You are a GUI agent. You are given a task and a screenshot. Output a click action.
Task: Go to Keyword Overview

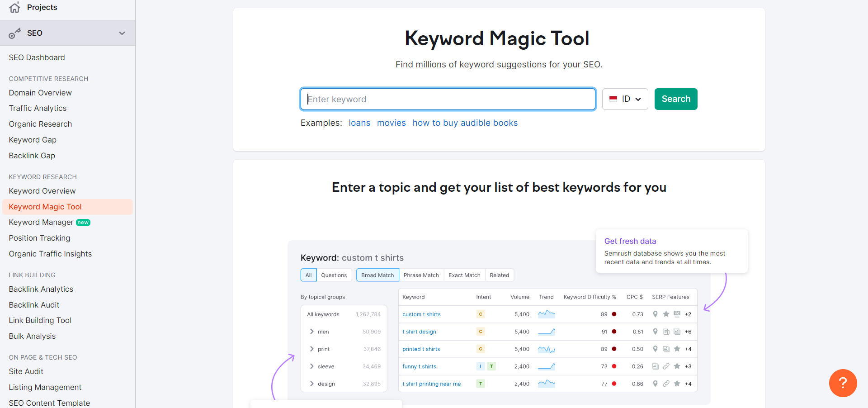(42, 191)
